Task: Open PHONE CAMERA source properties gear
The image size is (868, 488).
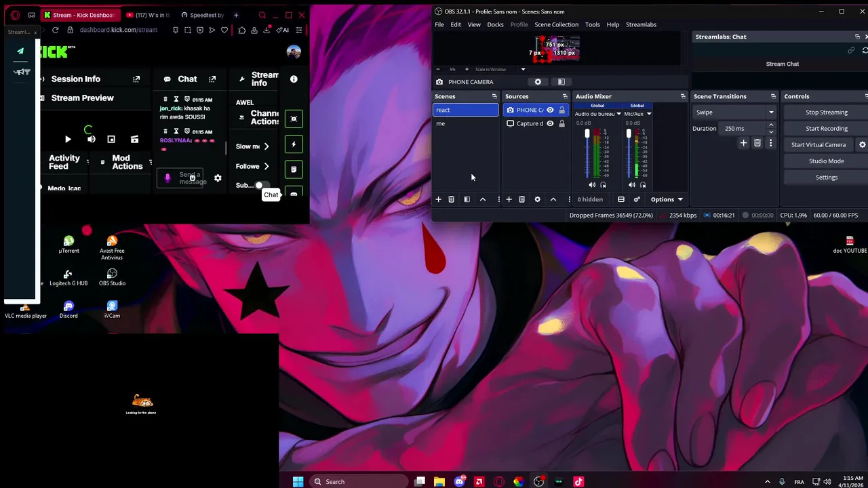Action: tap(538, 82)
